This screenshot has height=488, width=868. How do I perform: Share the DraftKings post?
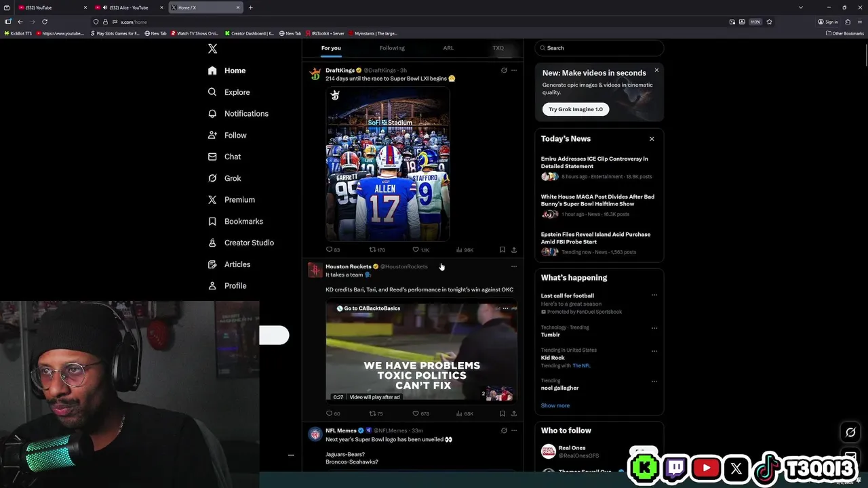click(514, 250)
